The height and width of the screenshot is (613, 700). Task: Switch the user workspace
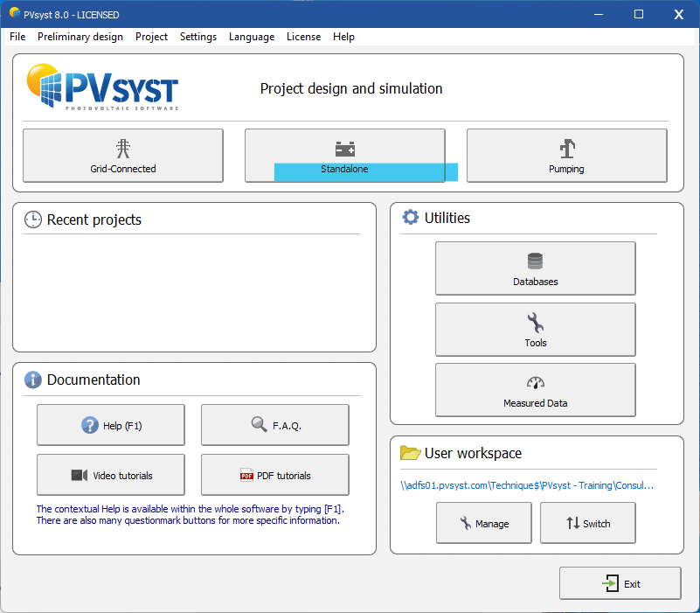pyautogui.click(x=588, y=523)
